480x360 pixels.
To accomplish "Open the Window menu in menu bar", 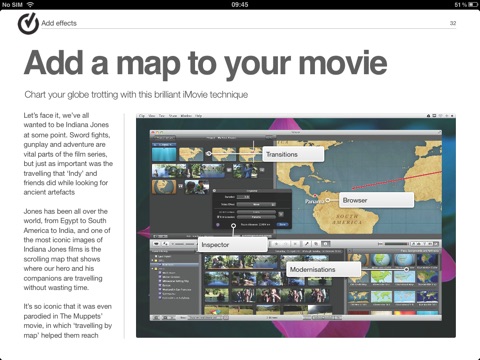I will coord(186,116).
